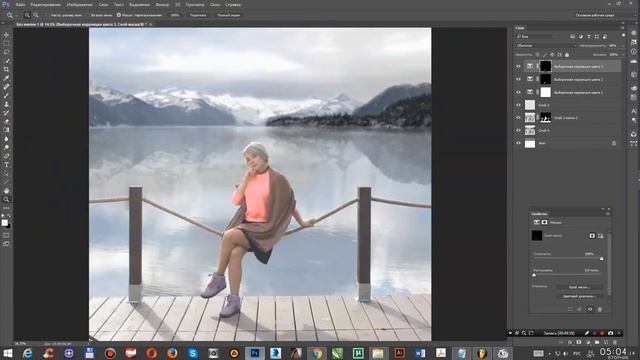Select the Move tool
Viewport: 640px width, 360px height.
coord(6,35)
